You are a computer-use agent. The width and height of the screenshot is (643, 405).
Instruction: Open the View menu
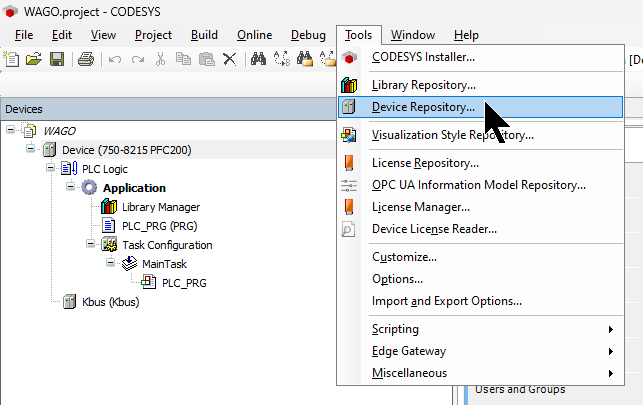103,35
